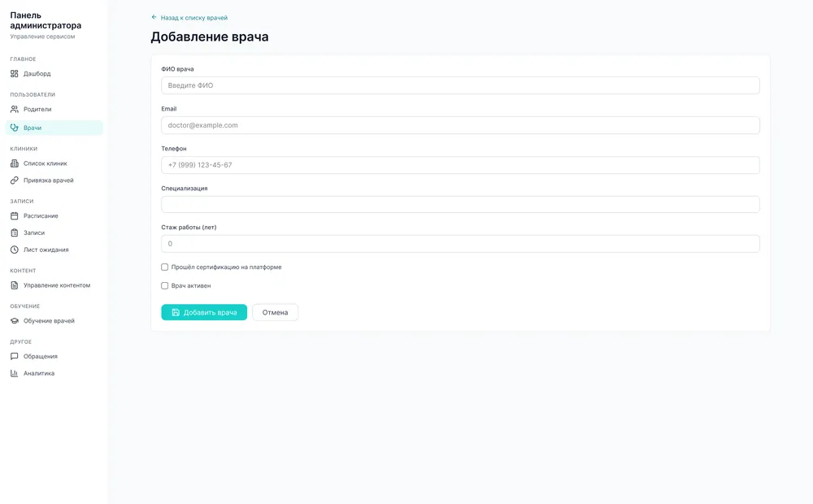The image size is (813, 504).
Task: Click the Лист ожидания clock icon
Action: (14, 250)
